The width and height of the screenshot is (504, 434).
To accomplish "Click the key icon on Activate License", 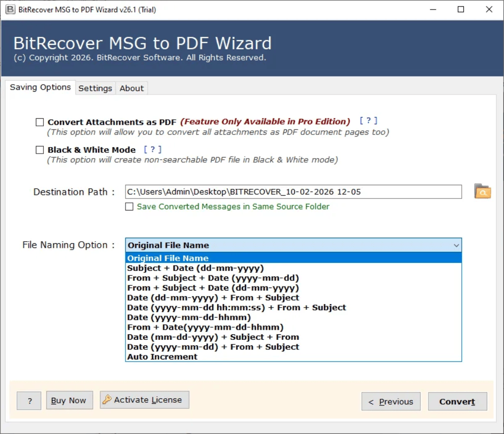I will 106,399.
